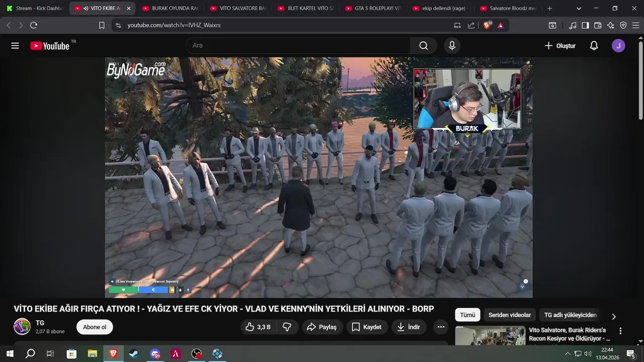
Task: Open Brave Shields lion icon
Action: [x=487, y=25]
